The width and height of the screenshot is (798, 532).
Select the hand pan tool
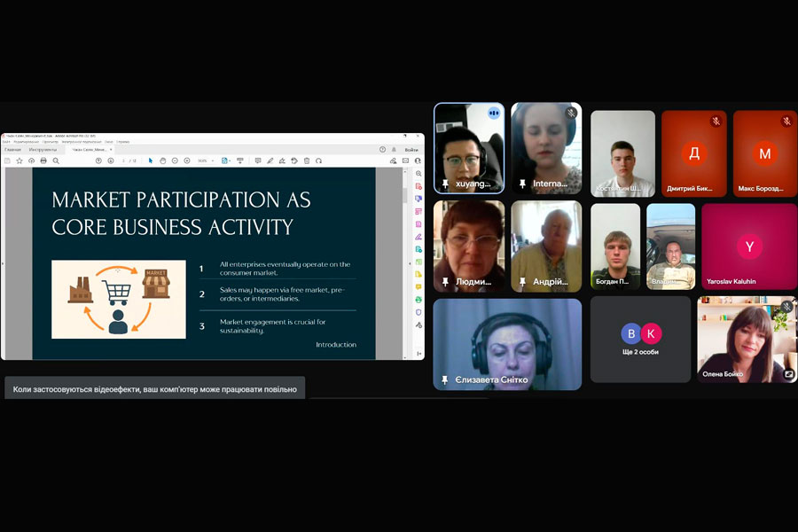[x=163, y=160]
